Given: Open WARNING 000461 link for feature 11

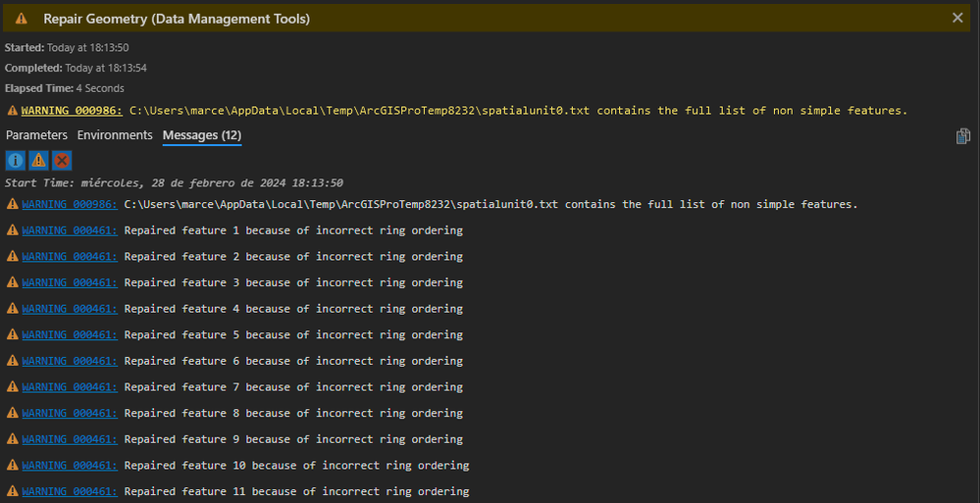Looking at the screenshot, I should click(x=69, y=492).
